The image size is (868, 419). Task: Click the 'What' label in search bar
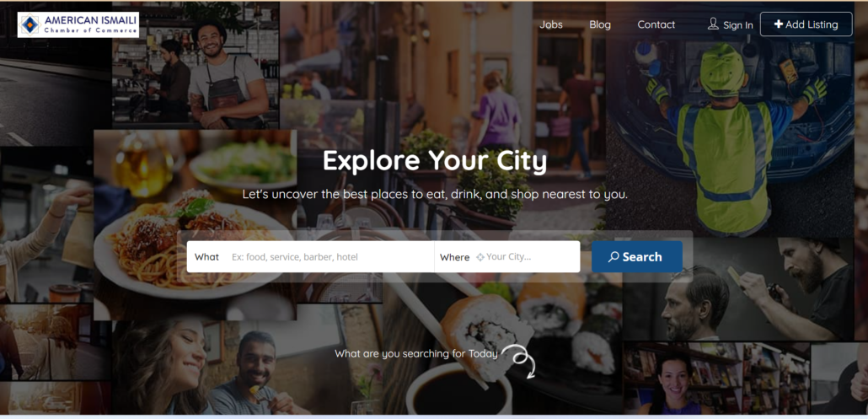point(206,257)
